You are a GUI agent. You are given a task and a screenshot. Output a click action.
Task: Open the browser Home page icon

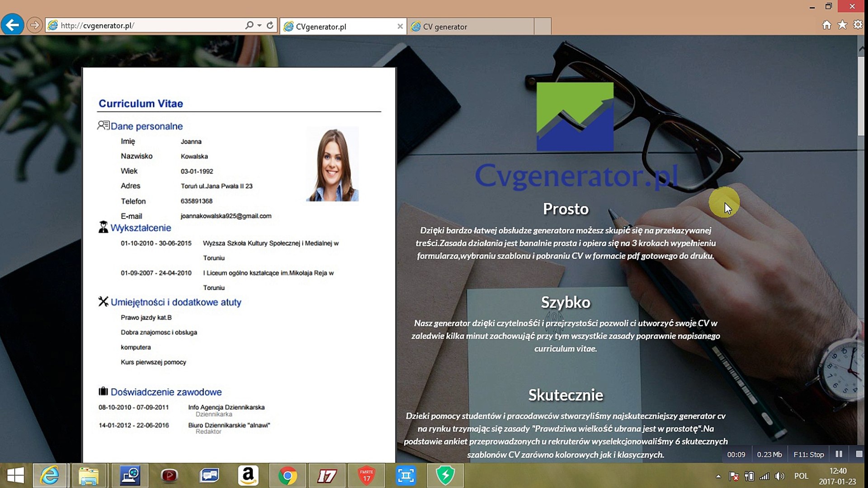click(826, 25)
